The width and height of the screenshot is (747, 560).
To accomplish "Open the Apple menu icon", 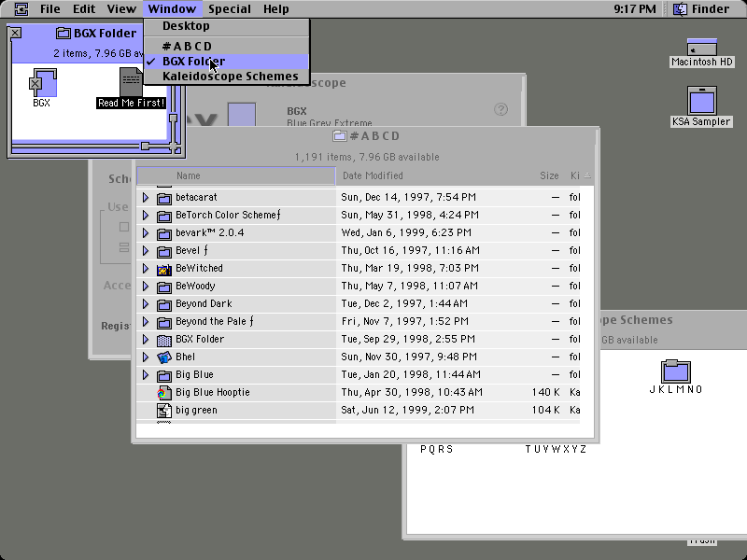I will point(21,9).
